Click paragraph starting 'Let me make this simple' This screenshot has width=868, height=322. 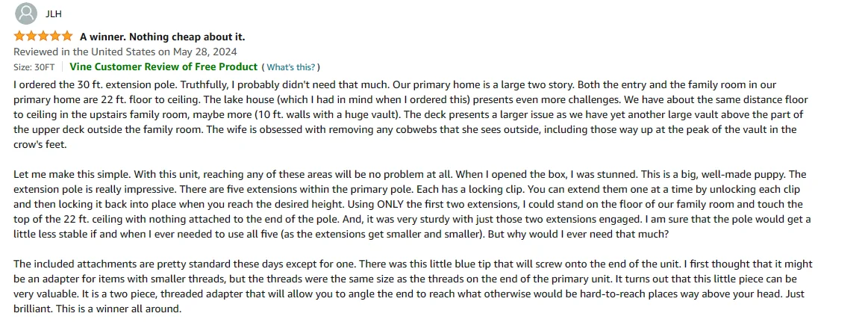click(x=412, y=204)
